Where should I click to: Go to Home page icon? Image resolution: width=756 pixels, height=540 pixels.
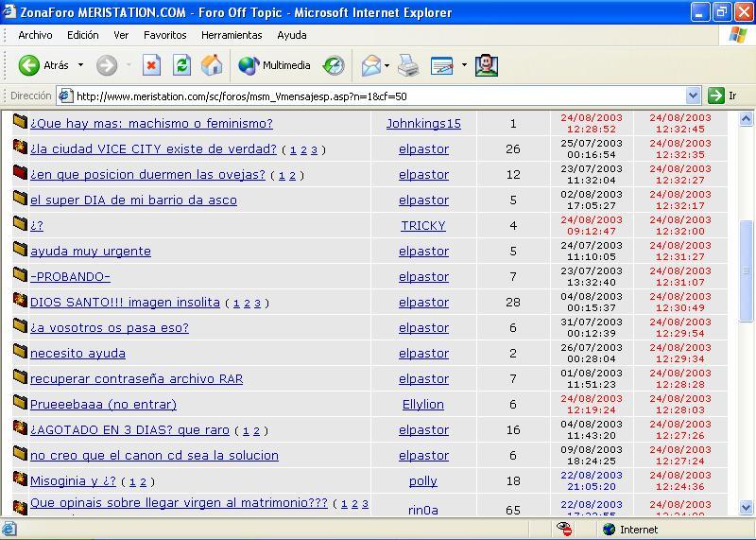212,65
